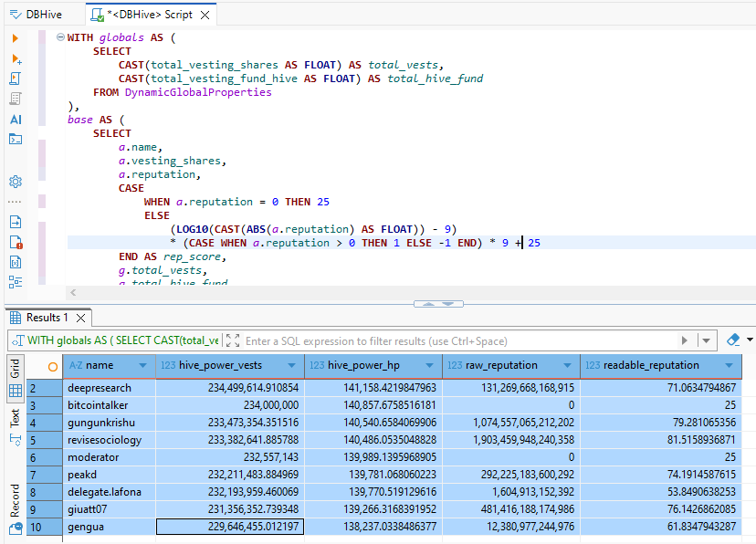The height and width of the screenshot is (544, 756).
Task: Open the SQL console icon in the sidebar
Action: tap(16, 140)
